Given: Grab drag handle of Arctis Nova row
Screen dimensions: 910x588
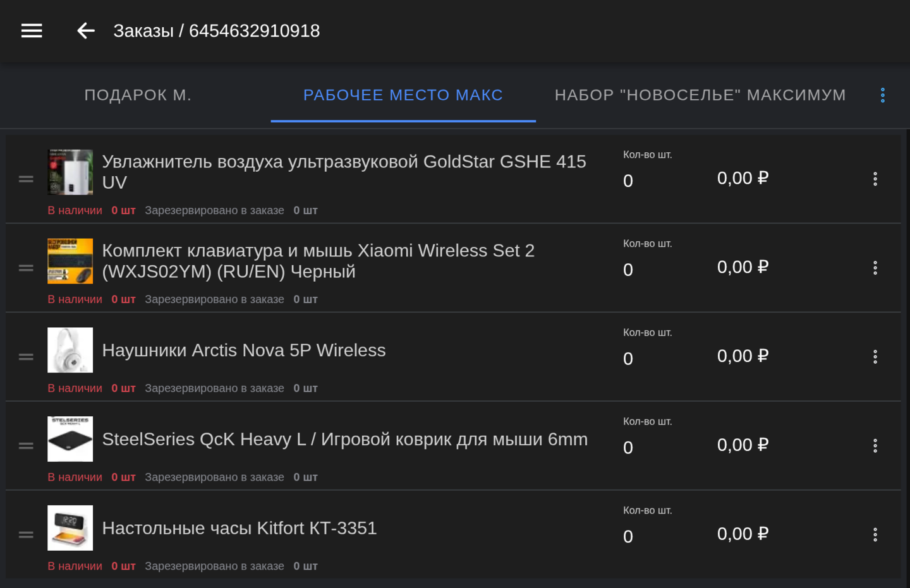Looking at the screenshot, I should 26,357.
